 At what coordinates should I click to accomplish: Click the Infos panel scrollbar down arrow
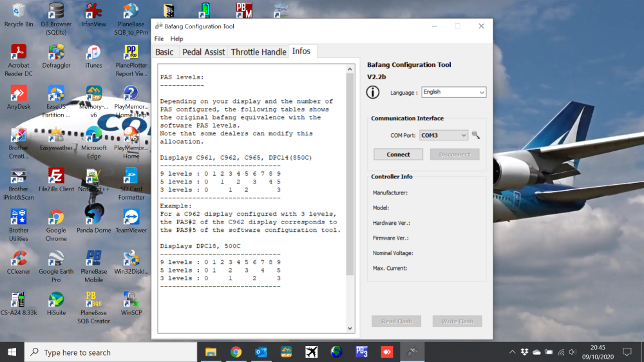pos(350,329)
